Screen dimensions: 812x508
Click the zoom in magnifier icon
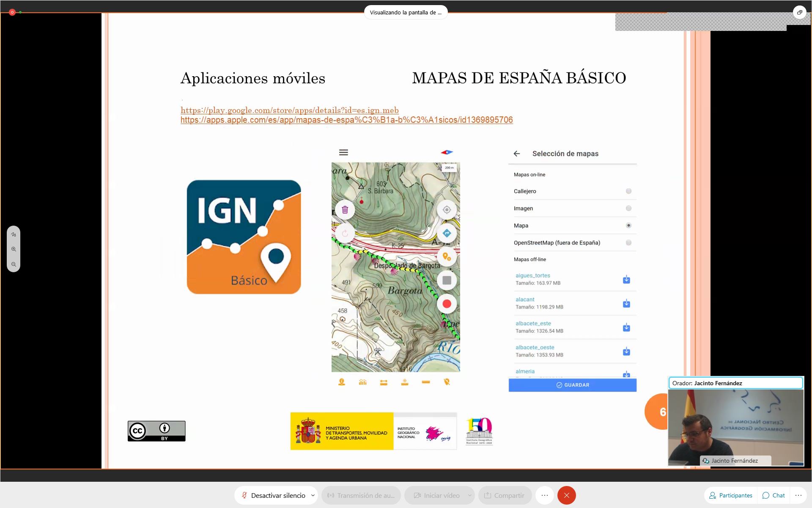tap(14, 249)
